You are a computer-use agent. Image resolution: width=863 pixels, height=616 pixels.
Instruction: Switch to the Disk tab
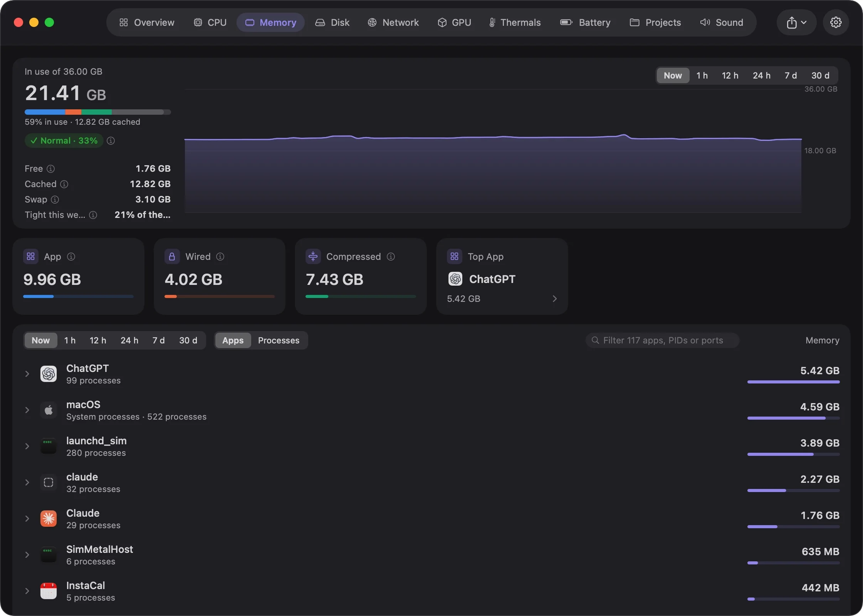click(x=332, y=22)
